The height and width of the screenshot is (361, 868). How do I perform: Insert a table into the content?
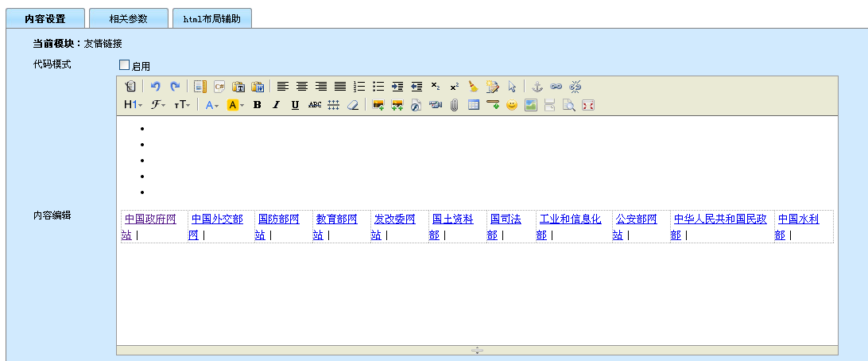474,104
